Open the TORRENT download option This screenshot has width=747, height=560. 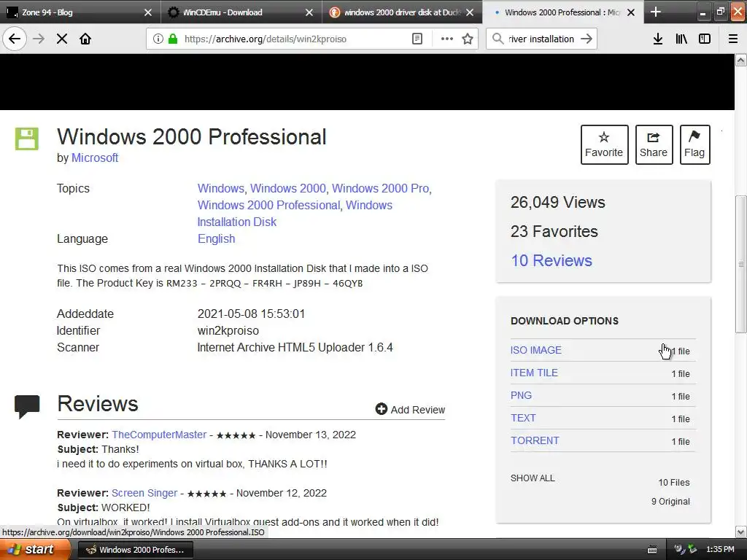535,440
